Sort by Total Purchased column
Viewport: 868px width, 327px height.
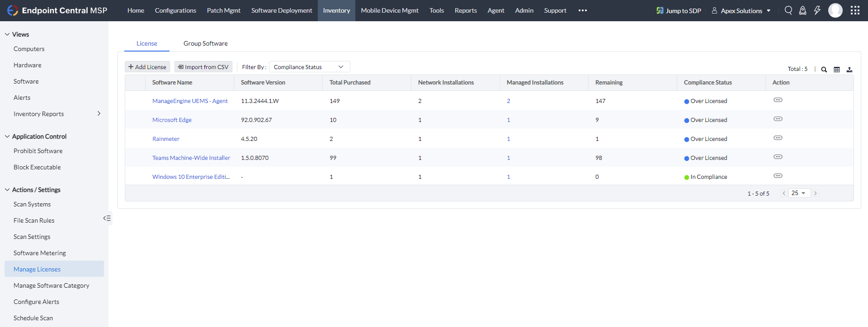click(x=350, y=82)
